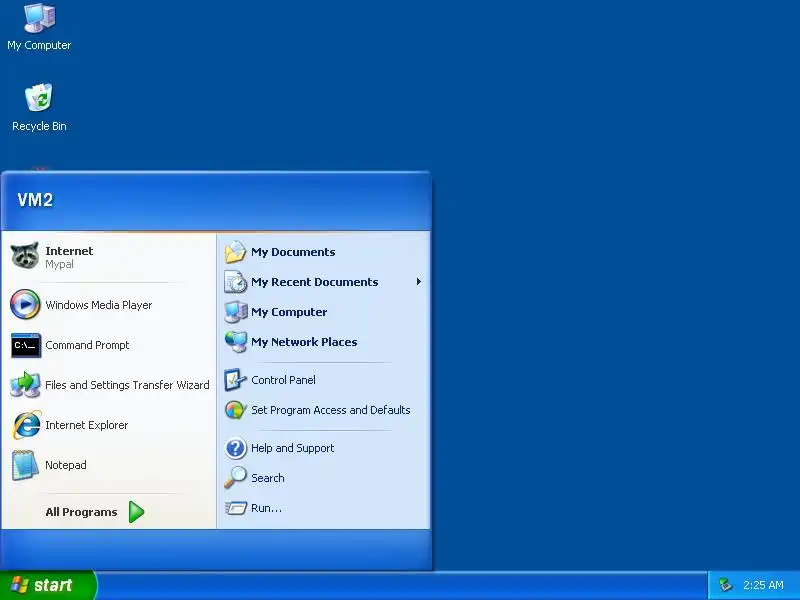Select the Recycle Bin desktop icon
This screenshot has height=600, width=800.
[x=39, y=97]
